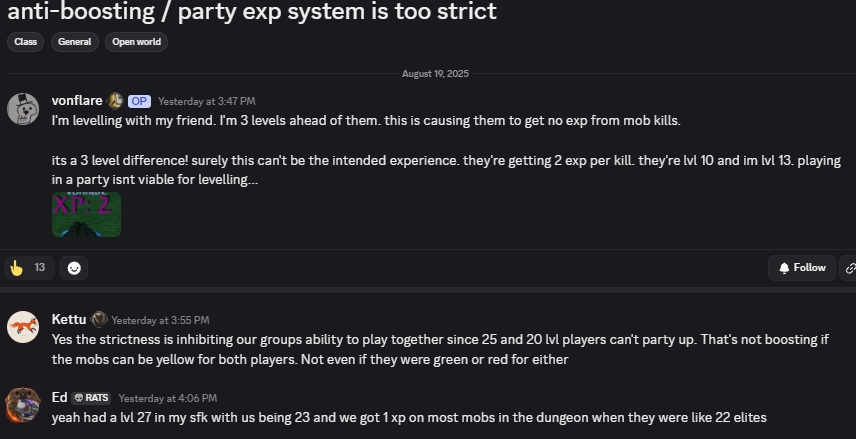The image size is (856, 439).
Task: Click the badge icon beside vonflare's name
Action: point(115,101)
